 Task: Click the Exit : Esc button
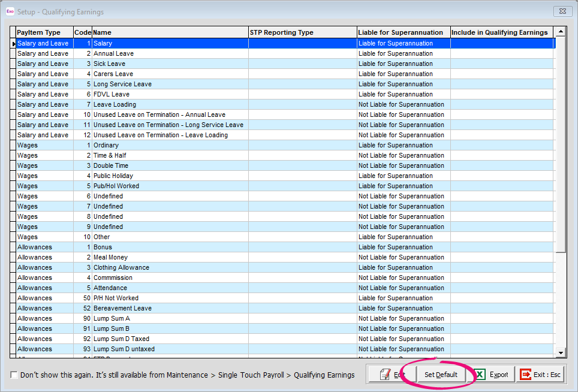coord(540,374)
